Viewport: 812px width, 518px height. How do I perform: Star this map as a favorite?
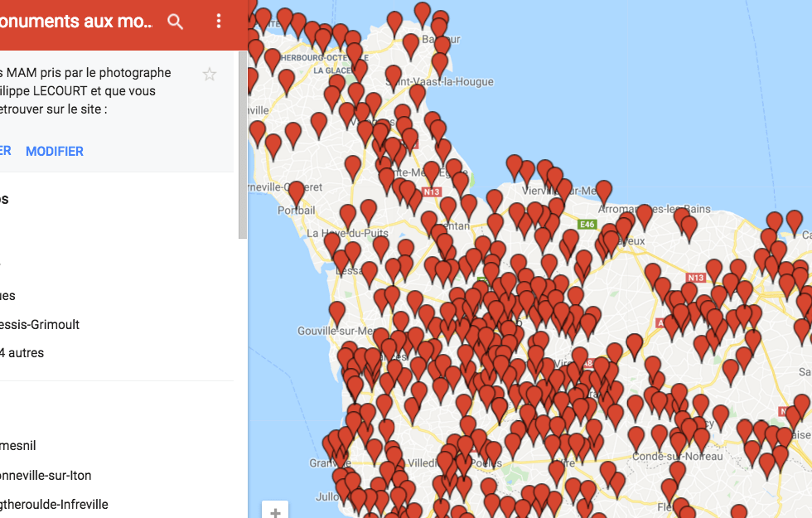[x=210, y=75]
